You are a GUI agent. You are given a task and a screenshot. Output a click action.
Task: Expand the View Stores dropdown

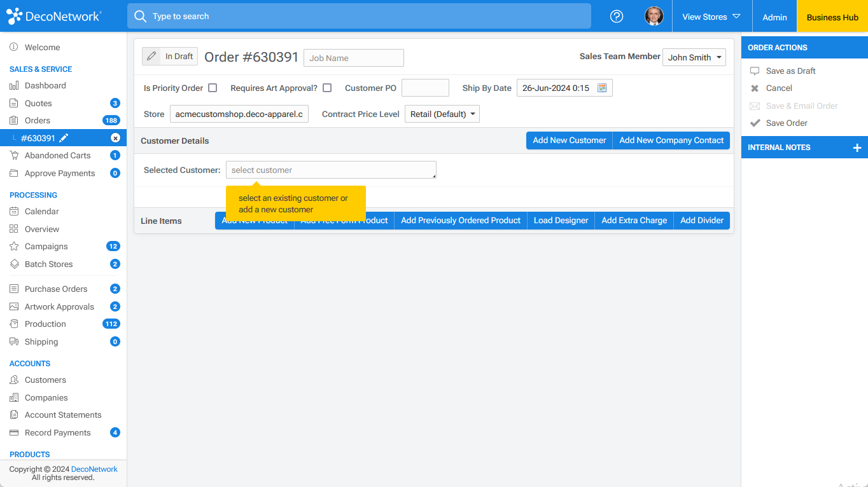pos(711,17)
